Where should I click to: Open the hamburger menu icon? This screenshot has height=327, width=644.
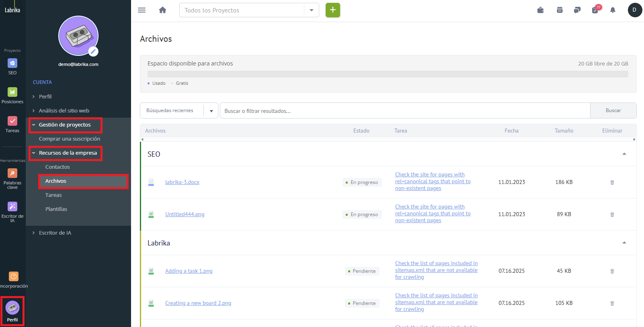point(142,10)
